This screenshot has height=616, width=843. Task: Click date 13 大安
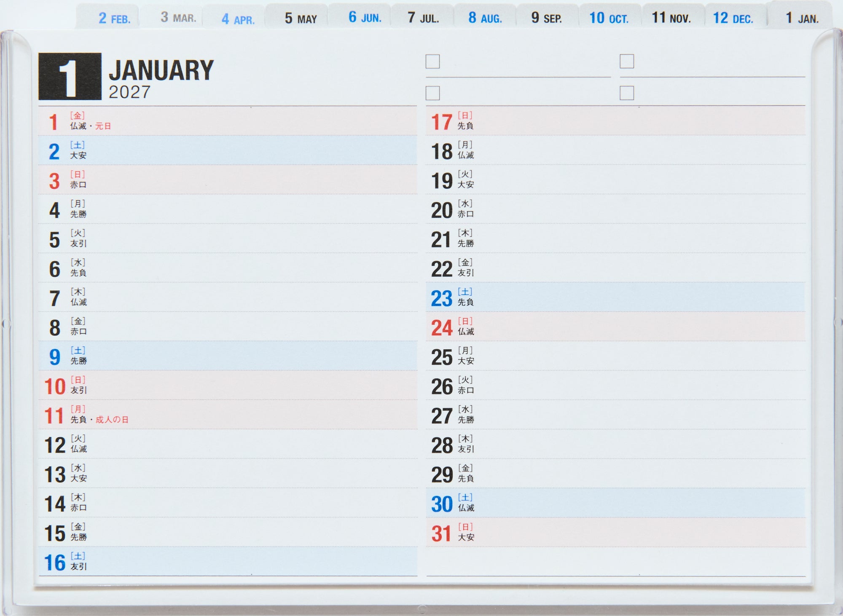tap(228, 474)
